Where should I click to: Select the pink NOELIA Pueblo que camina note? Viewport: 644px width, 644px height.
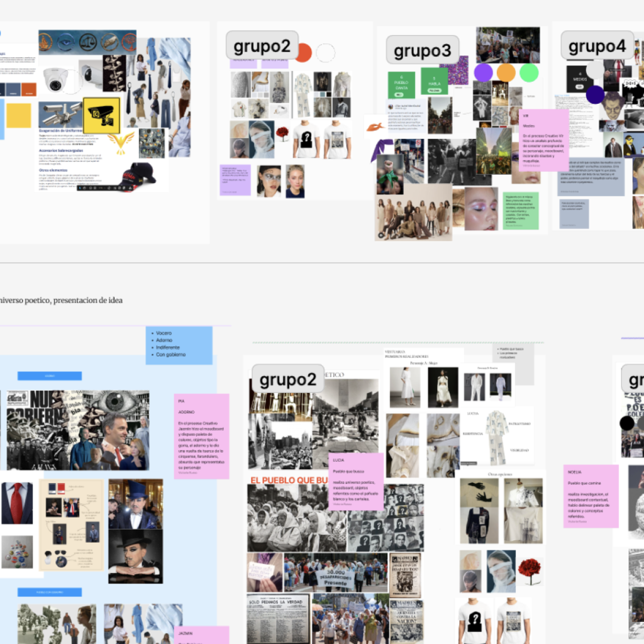click(x=591, y=496)
